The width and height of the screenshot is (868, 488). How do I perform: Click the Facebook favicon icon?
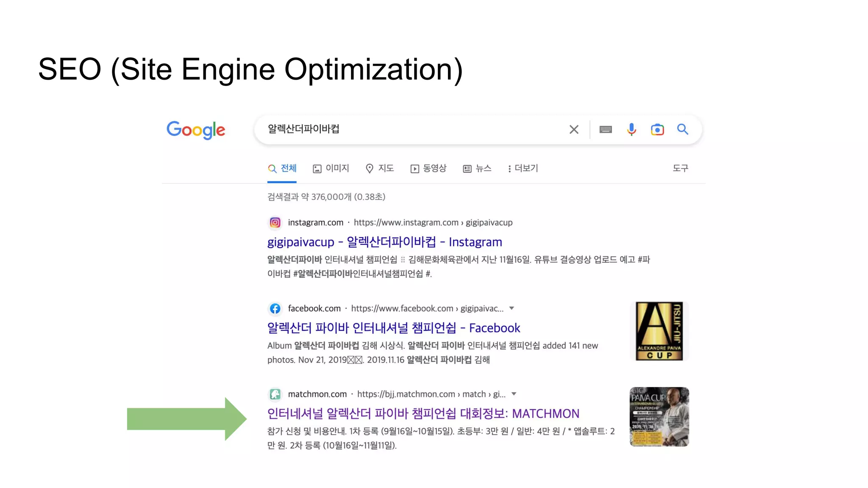(275, 308)
